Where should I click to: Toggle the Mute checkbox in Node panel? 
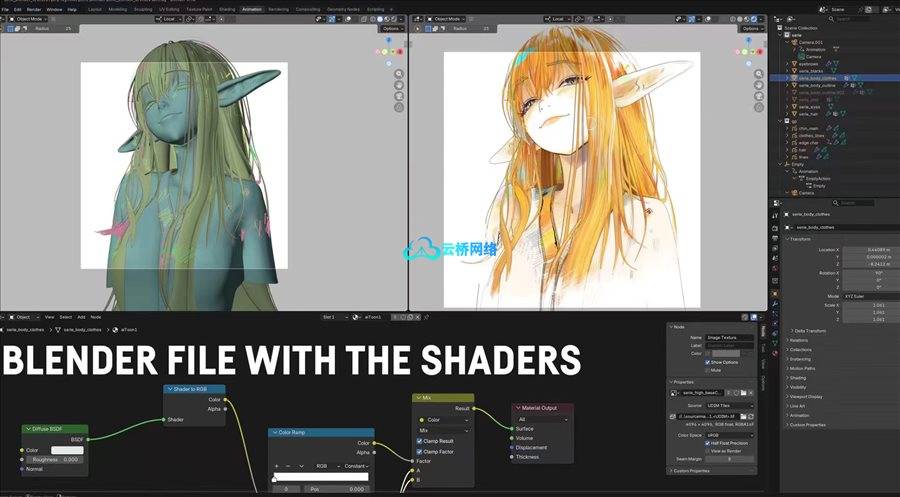tap(708, 370)
